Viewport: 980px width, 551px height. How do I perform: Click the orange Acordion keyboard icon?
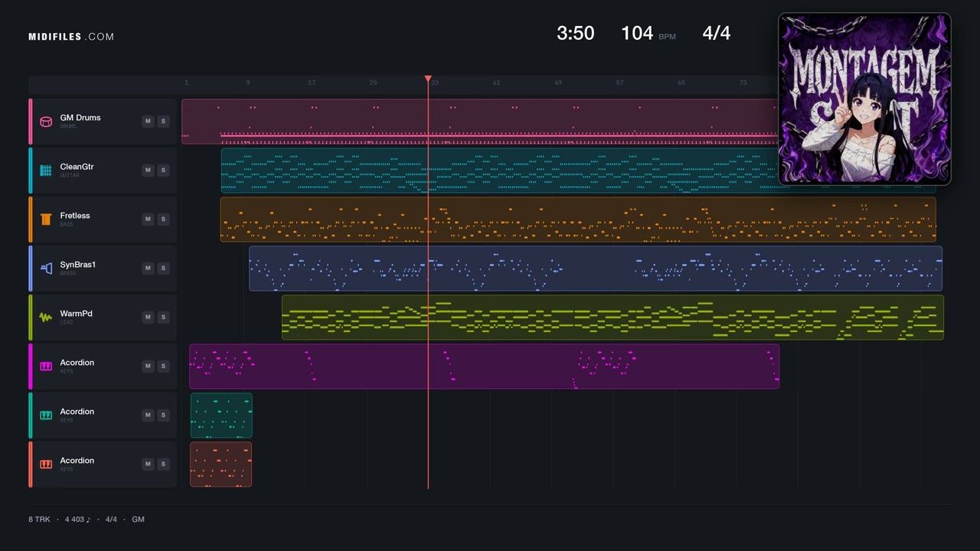[x=46, y=464]
